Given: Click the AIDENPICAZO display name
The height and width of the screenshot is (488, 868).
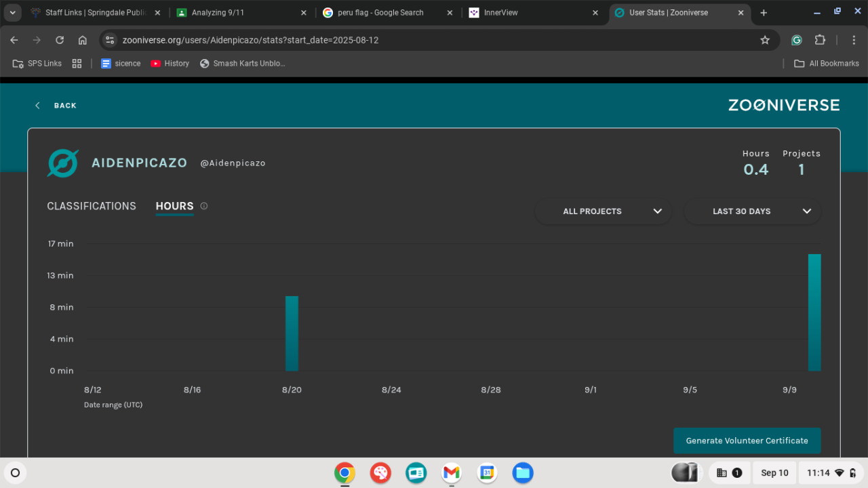Looking at the screenshot, I should point(139,163).
